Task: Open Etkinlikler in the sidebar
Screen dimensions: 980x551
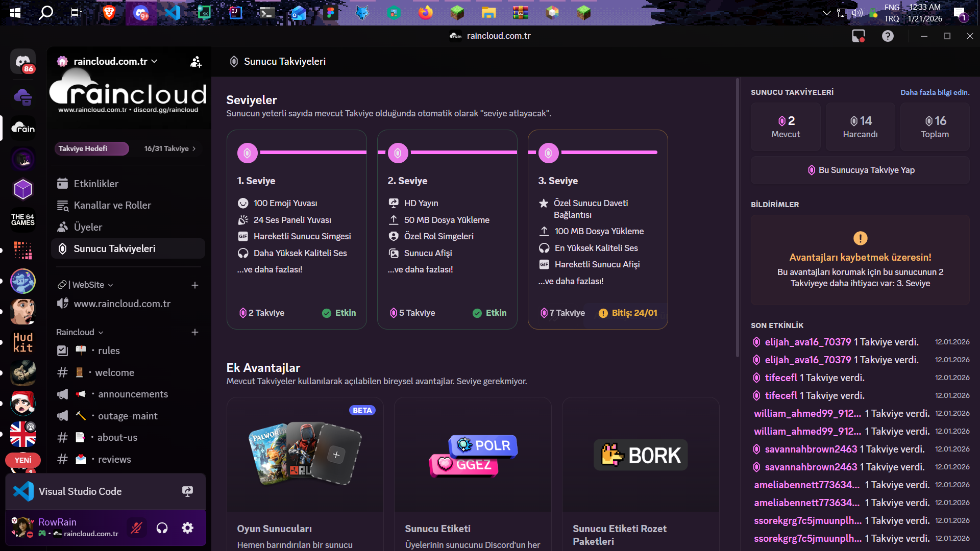Action: click(128, 184)
